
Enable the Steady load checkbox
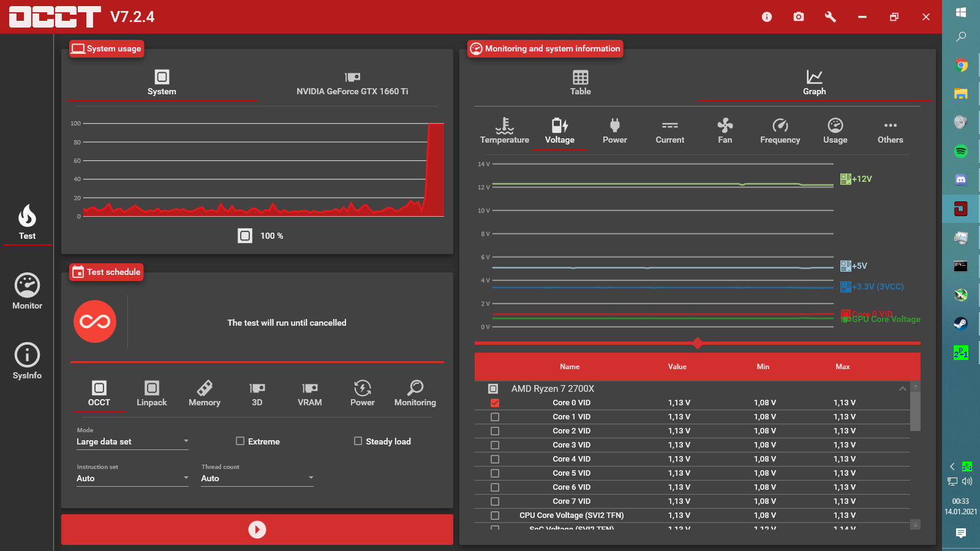click(x=358, y=441)
